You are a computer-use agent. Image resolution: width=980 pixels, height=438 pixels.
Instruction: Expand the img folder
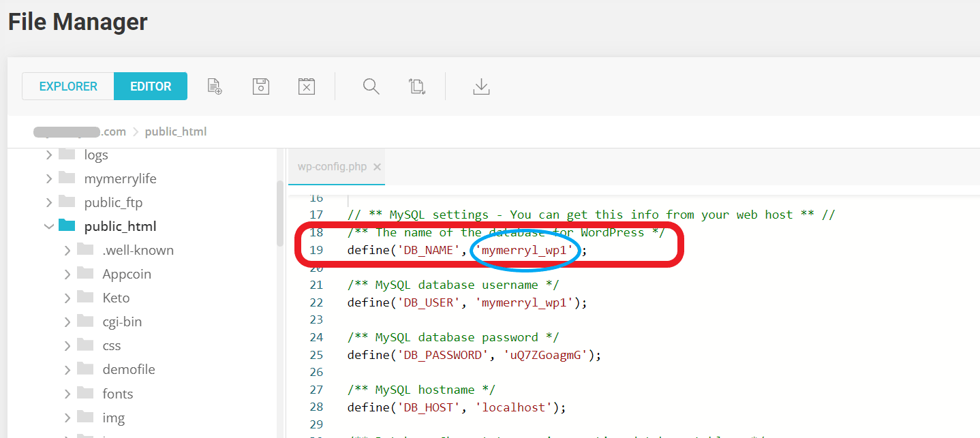coord(67,418)
